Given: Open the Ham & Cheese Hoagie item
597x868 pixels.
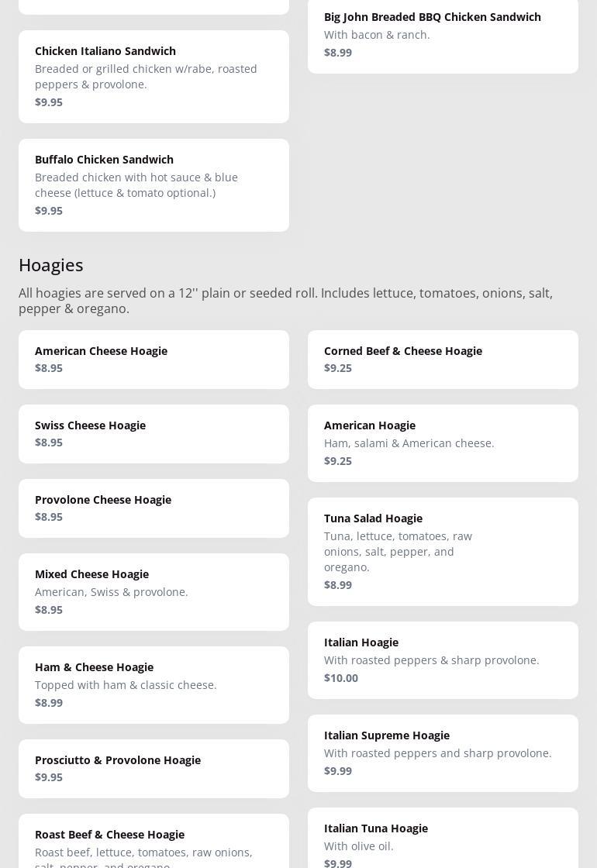Looking at the screenshot, I should tap(154, 684).
